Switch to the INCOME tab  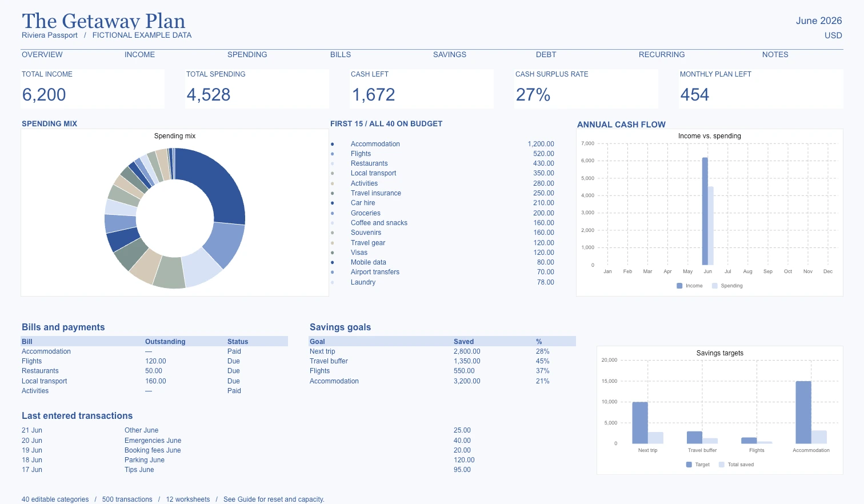click(x=139, y=55)
